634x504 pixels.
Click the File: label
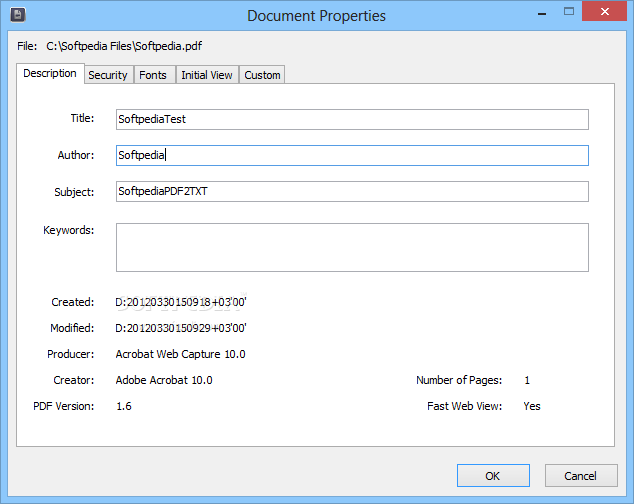[27, 46]
